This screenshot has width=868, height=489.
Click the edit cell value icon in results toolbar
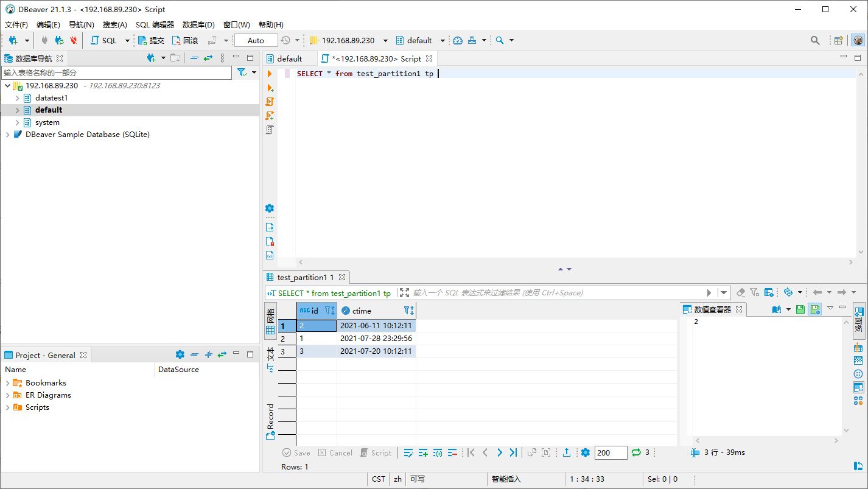(408, 452)
